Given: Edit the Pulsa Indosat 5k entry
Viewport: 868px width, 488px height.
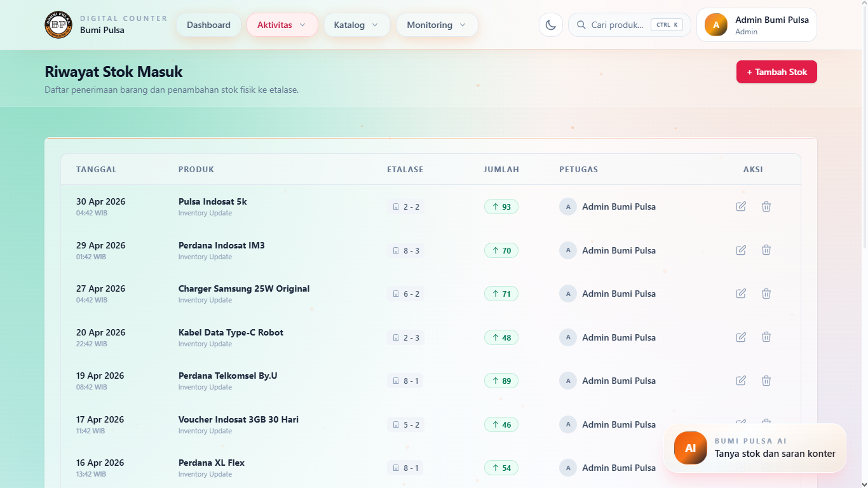Looking at the screenshot, I should pyautogui.click(x=741, y=207).
